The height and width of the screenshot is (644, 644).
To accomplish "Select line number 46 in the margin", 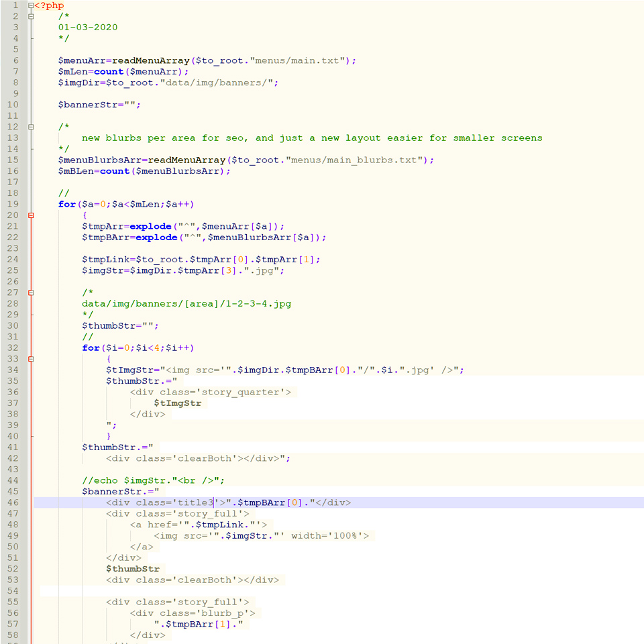I will point(13,502).
